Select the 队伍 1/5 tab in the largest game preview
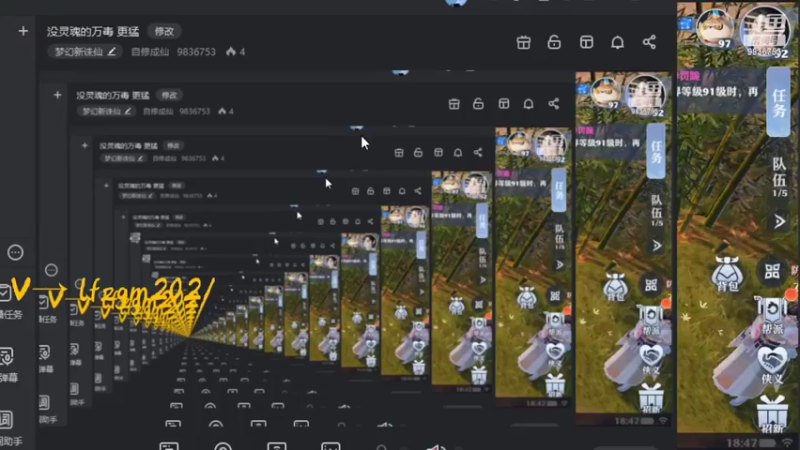This screenshot has width=800, height=450. tap(779, 177)
